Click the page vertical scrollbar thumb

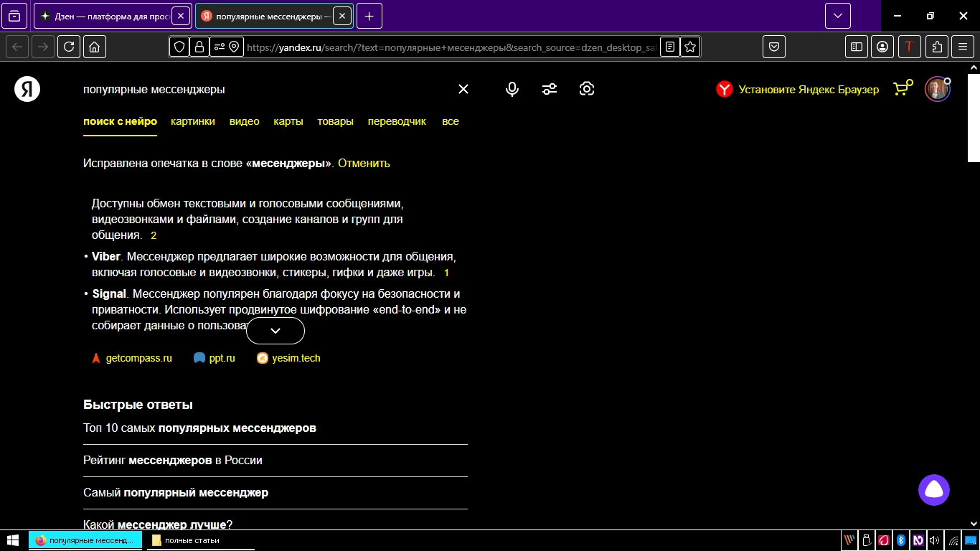coord(974,116)
